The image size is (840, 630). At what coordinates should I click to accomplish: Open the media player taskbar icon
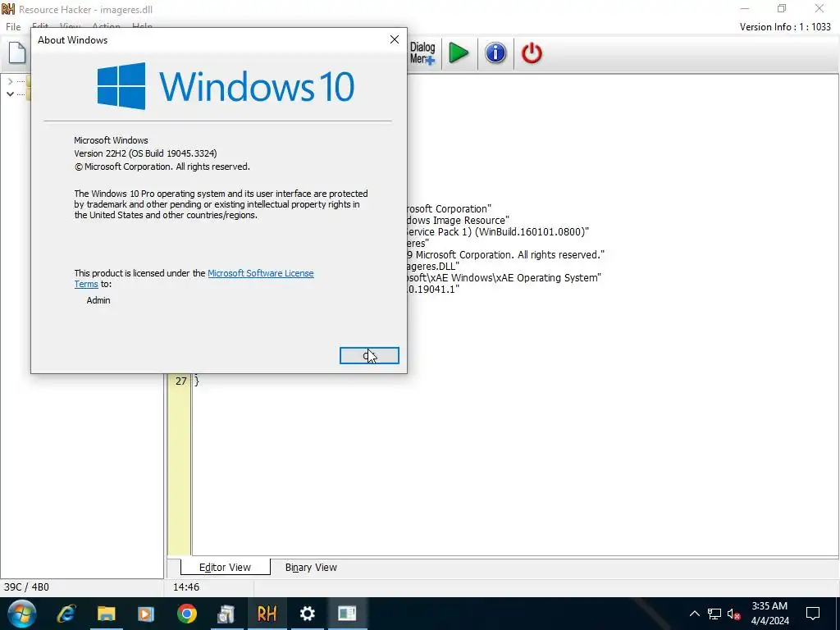click(x=146, y=614)
